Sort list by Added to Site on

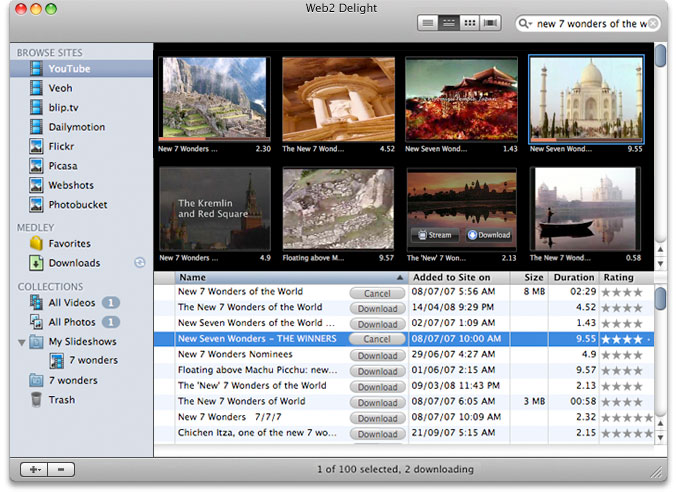click(451, 277)
